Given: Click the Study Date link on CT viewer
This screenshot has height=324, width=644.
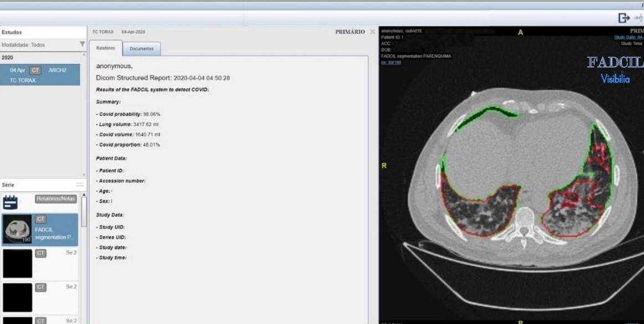Looking at the screenshot, I should pyautogui.click(x=629, y=37).
